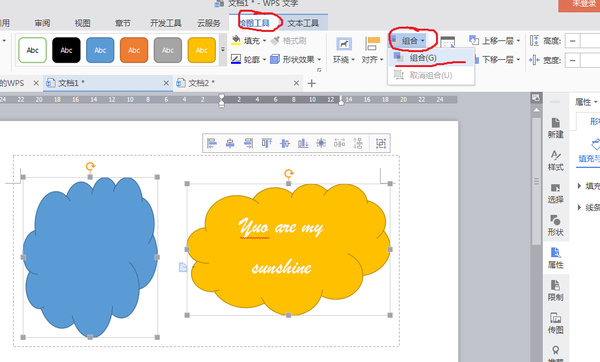Apply the white outlined Abc shape style

(x=33, y=50)
